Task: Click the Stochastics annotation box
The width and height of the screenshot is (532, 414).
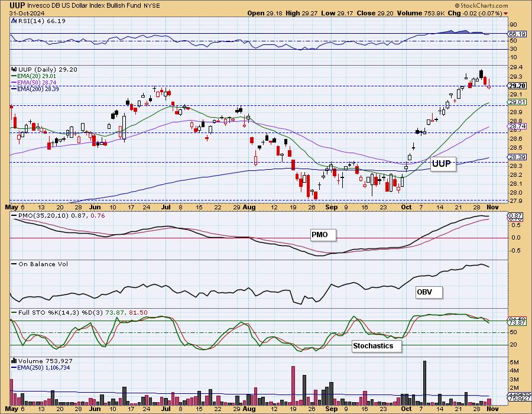Action: coord(377,346)
